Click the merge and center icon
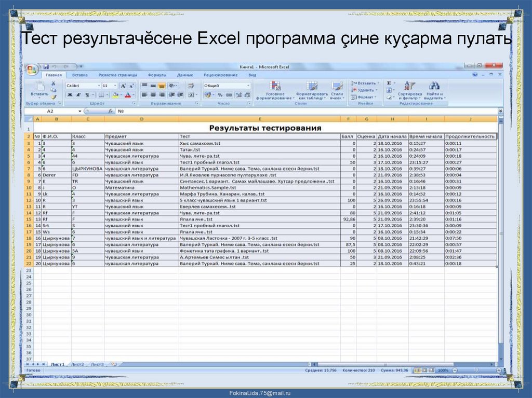 click(x=191, y=95)
